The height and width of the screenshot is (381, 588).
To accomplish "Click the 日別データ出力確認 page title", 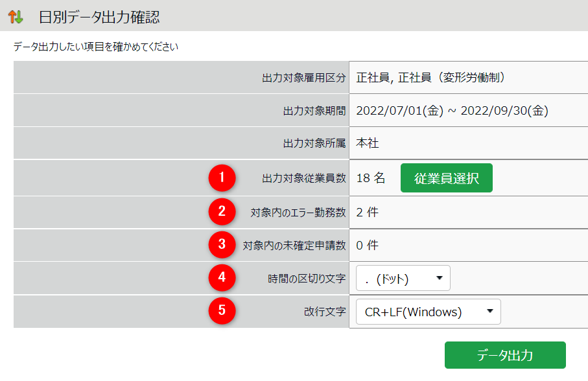I will (99, 17).
